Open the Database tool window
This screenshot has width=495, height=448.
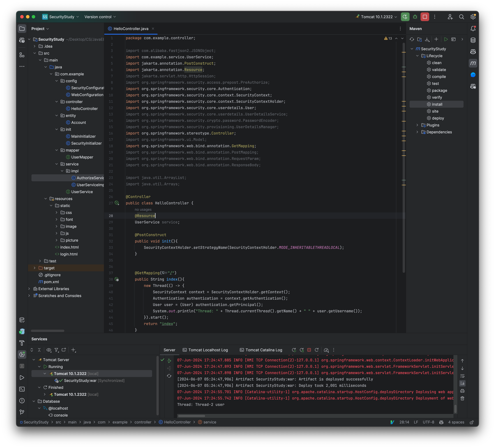tap(473, 40)
